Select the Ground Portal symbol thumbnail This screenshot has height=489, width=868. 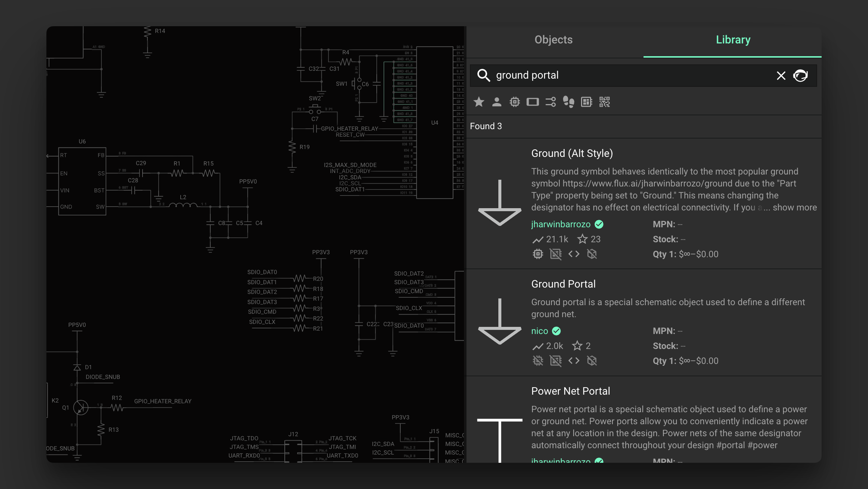pos(499,321)
